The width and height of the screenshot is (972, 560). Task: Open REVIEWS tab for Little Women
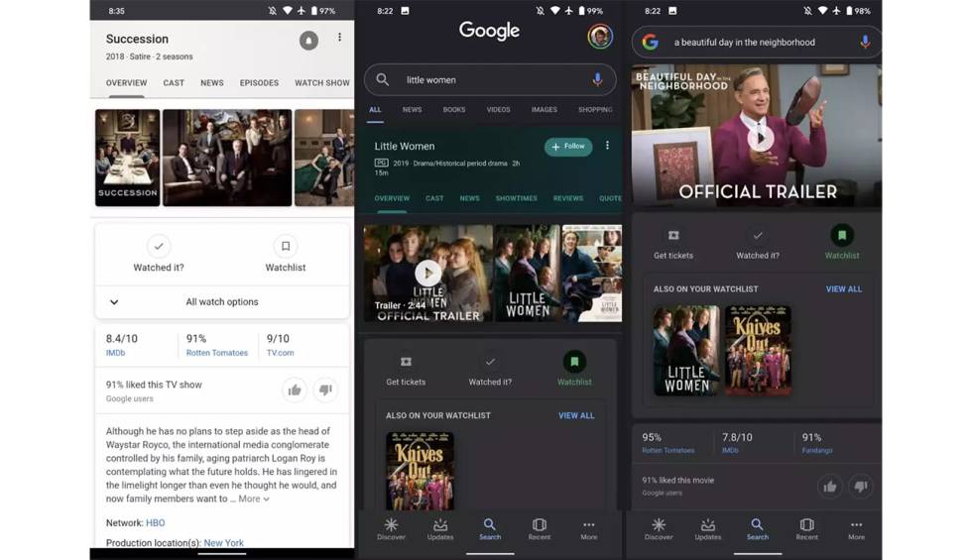pos(568,198)
